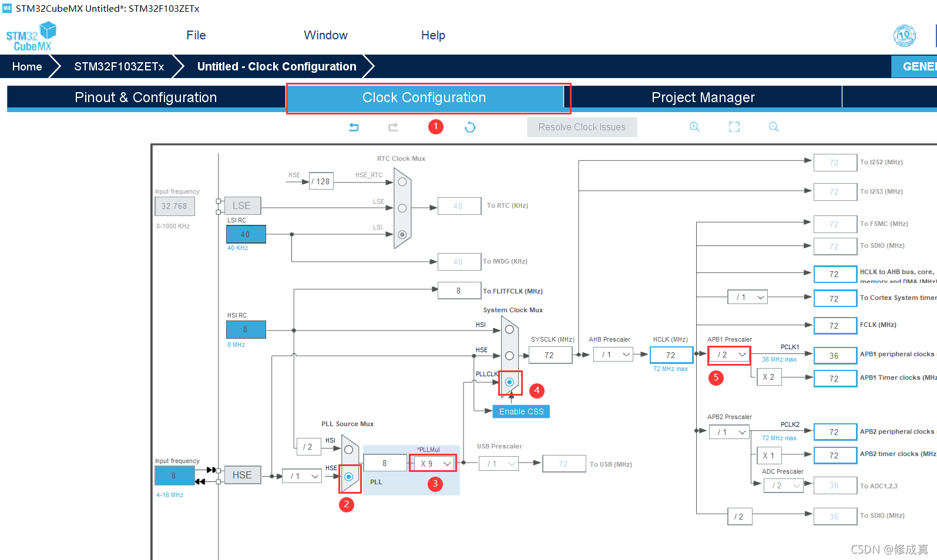The height and width of the screenshot is (560, 937).
Task: Switch to Project Manager tab
Action: 703,97
